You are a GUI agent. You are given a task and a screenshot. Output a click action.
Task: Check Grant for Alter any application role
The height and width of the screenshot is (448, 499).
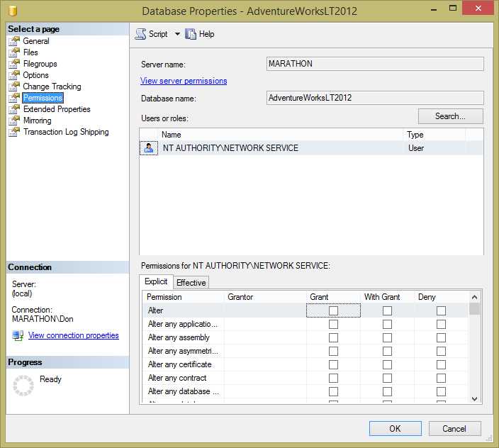point(333,324)
